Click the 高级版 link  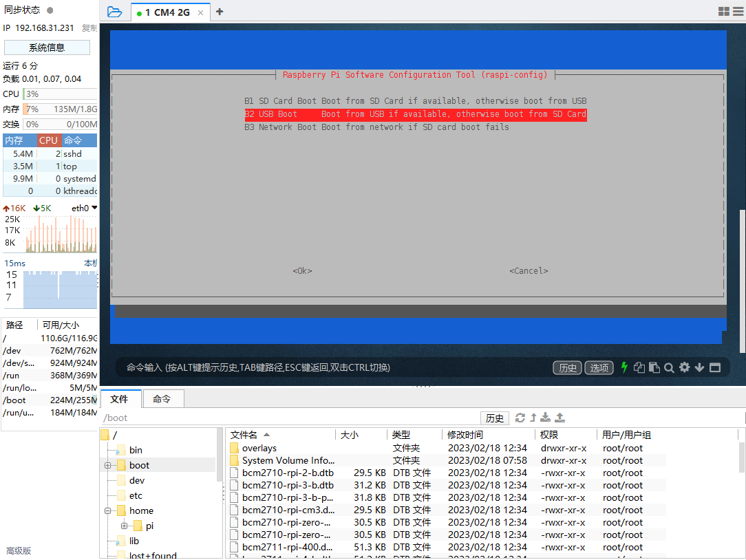pos(19,550)
